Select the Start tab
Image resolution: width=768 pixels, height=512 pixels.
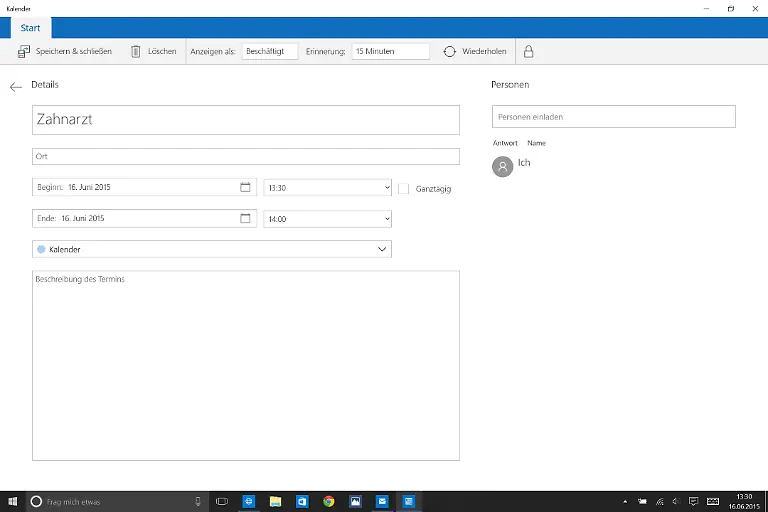[31, 28]
